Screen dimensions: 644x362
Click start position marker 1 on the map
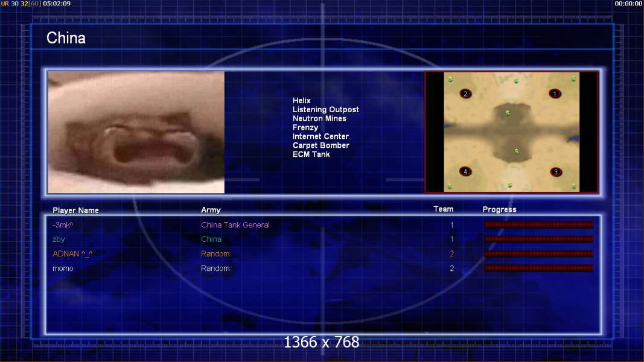(555, 94)
